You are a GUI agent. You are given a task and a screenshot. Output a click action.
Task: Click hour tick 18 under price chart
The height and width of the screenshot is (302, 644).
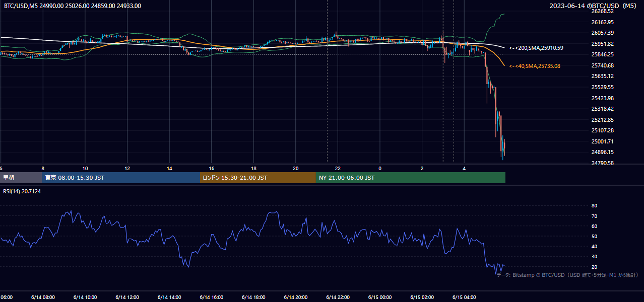click(x=253, y=169)
